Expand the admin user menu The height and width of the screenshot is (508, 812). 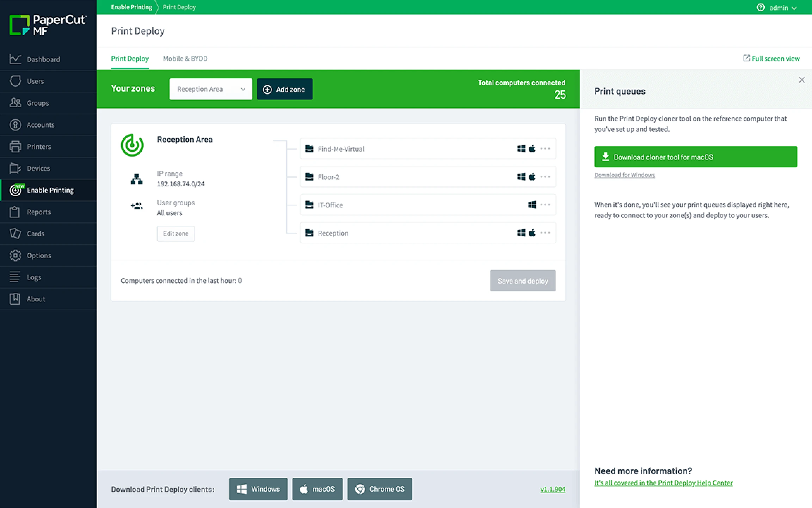pos(783,8)
